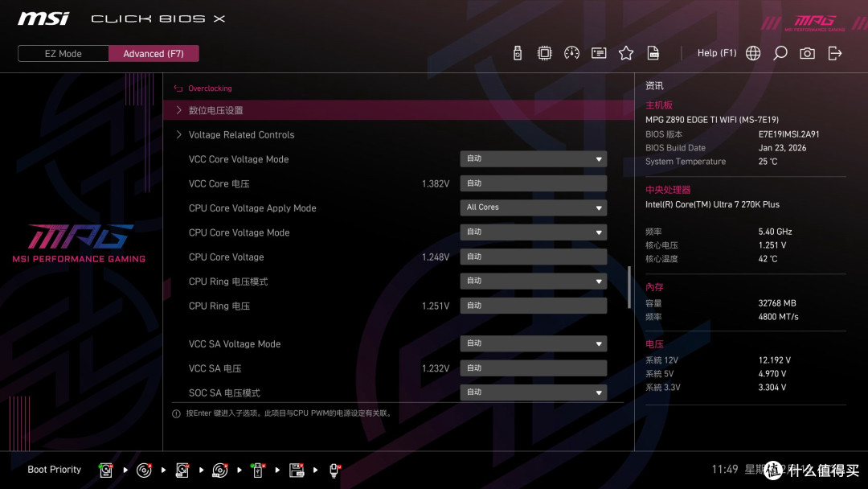This screenshot has width=868, height=489.
Task: Click Overclocking breadcrumb link
Action: tap(210, 88)
